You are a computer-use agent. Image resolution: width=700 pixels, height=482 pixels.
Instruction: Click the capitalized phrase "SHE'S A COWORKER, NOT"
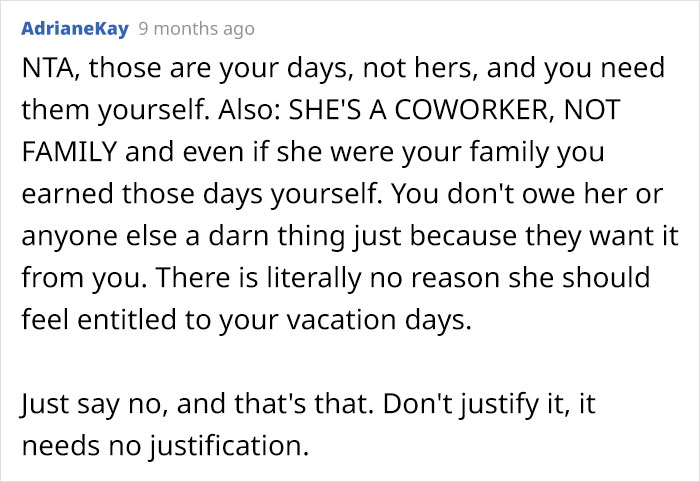454,110
